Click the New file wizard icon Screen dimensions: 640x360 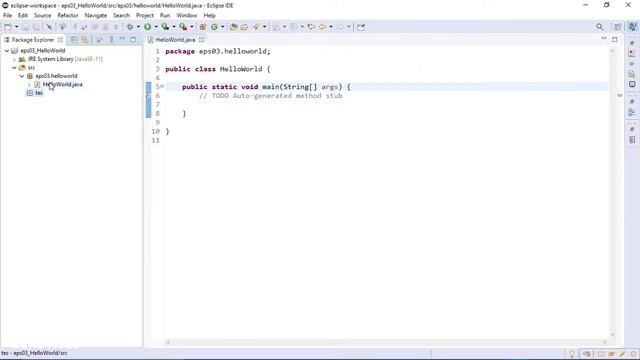coord(8,27)
